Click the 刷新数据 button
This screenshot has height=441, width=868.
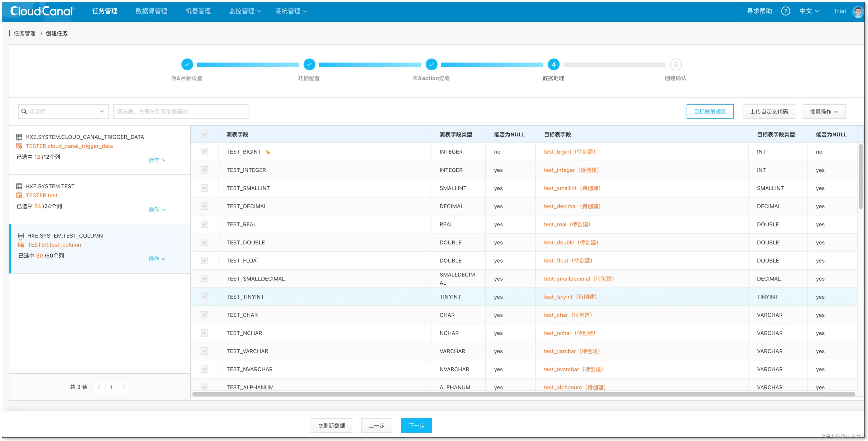[331, 426]
